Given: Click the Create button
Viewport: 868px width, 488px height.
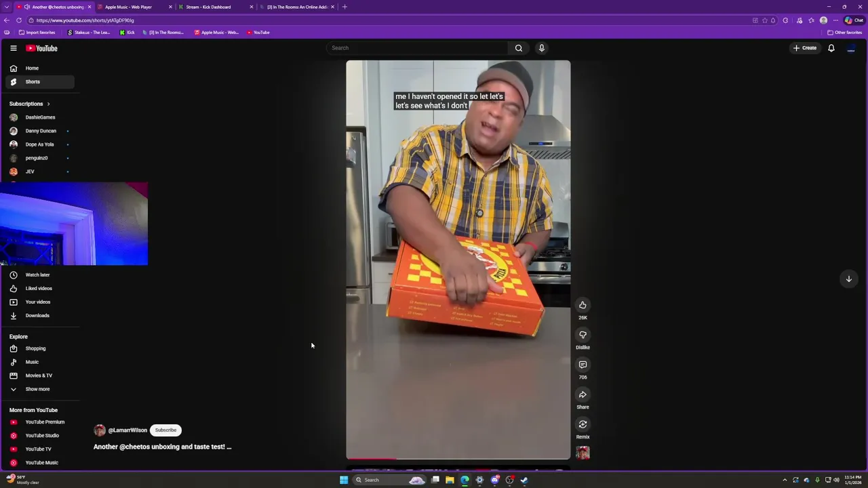Looking at the screenshot, I should [x=805, y=48].
